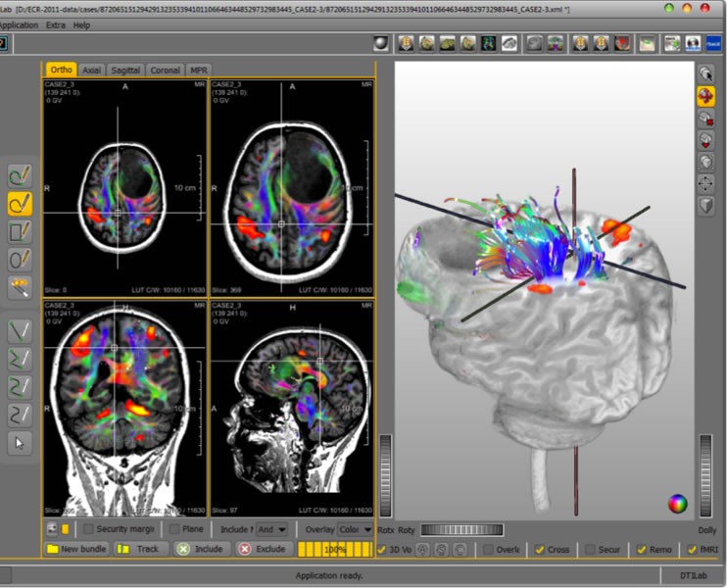Open the MPR tab
Viewport: 727px width, 588px height.
[199, 71]
